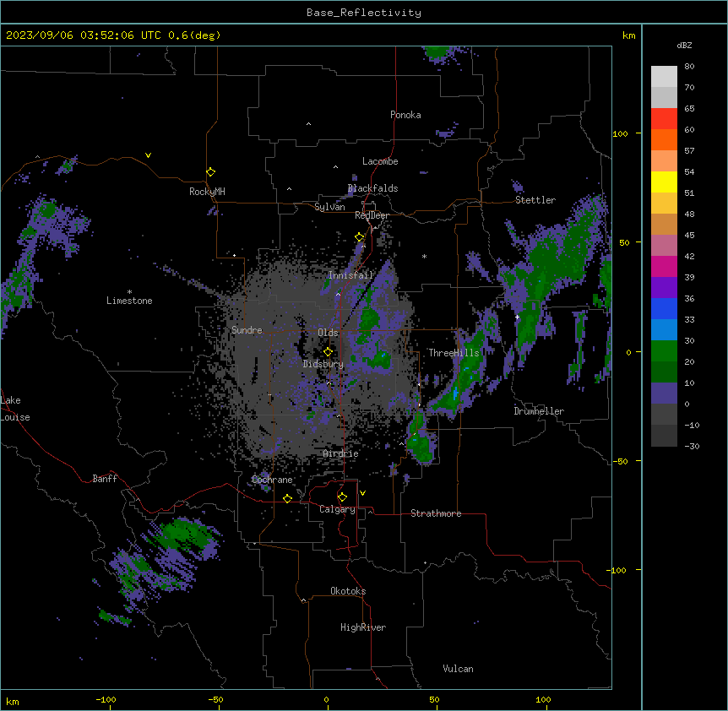Click the Drumheller town label
Screen dimensions: 728x711
tap(539, 411)
